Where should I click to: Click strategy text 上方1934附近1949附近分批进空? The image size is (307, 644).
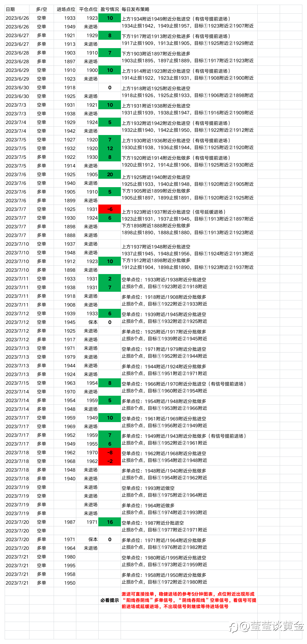pyautogui.click(x=156, y=19)
